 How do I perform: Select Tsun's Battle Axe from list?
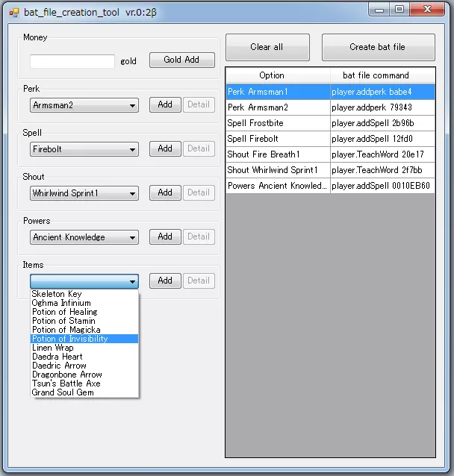[84, 383]
